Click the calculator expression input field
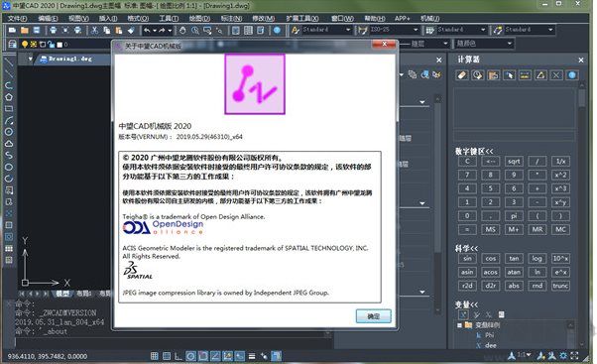Viewport: 597px width, 364px height. click(514, 136)
